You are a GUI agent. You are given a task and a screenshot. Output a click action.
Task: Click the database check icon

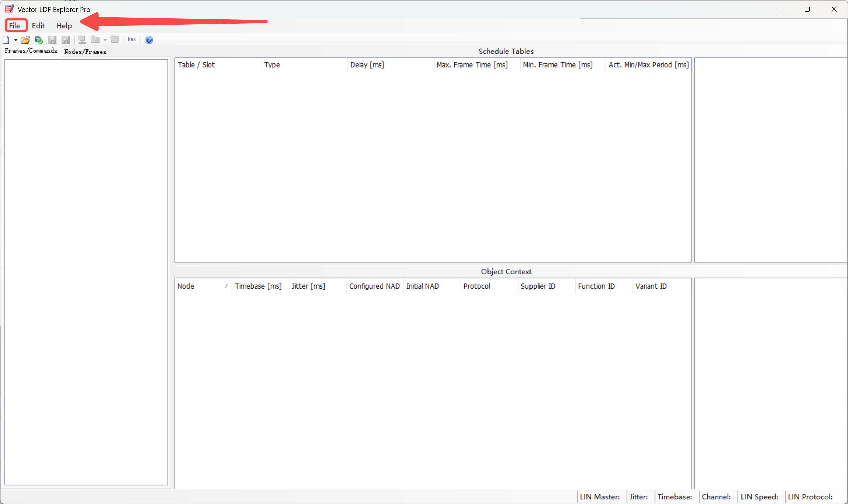click(x=39, y=40)
